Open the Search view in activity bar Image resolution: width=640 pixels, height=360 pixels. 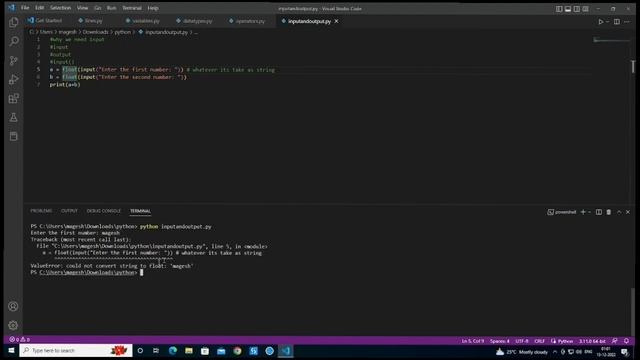pyautogui.click(x=13, y=41)
